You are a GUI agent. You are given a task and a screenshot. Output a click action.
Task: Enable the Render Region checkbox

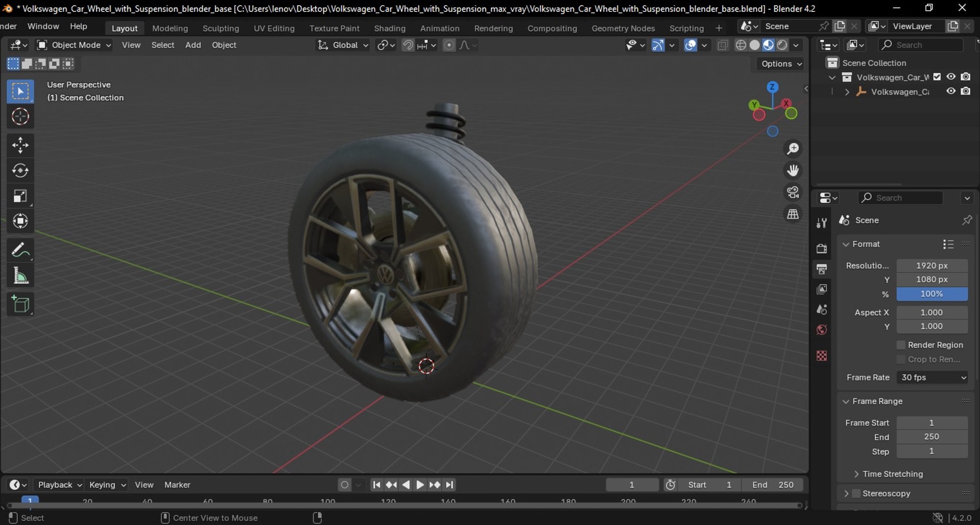click(901, 345)
